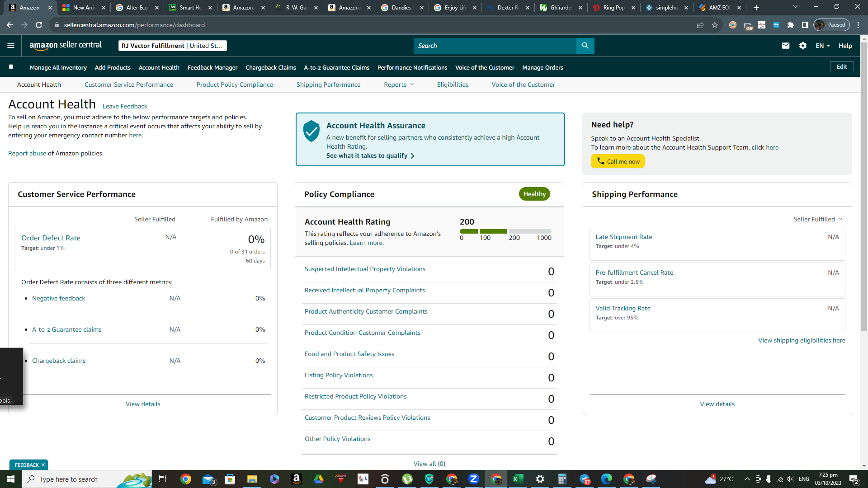
Task: Open the Amazon app in taskbar
Action: pos(297,479)
